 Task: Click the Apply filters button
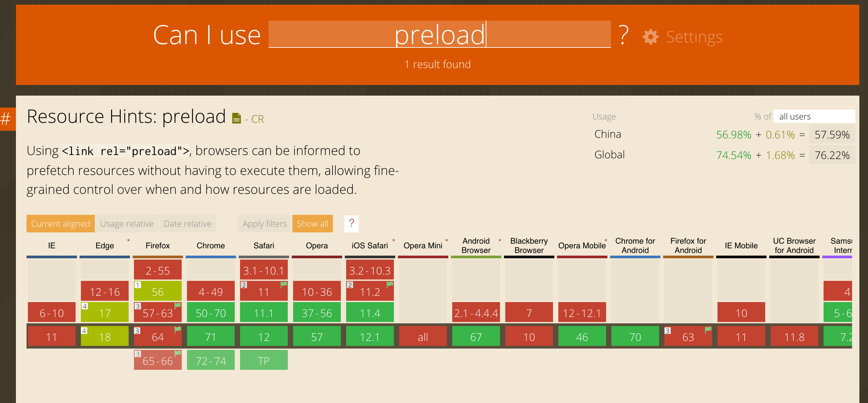[x=265, y=224]
